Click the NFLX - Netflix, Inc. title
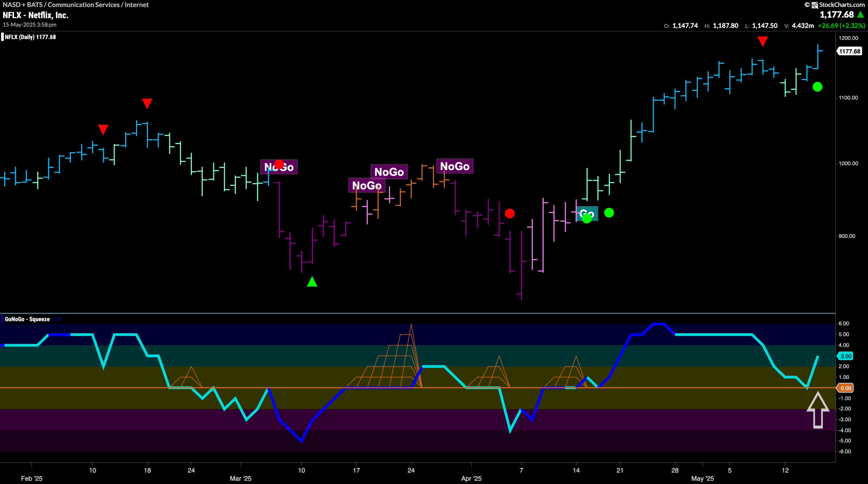868x484 pixels. (x=36, y=15)
